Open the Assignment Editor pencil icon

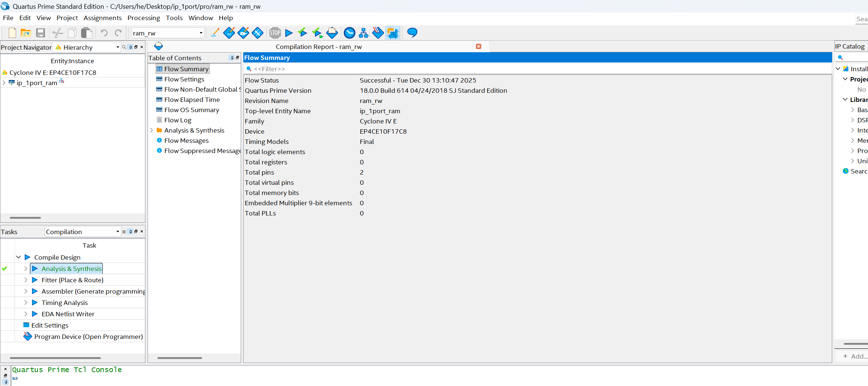click(215, 33)
